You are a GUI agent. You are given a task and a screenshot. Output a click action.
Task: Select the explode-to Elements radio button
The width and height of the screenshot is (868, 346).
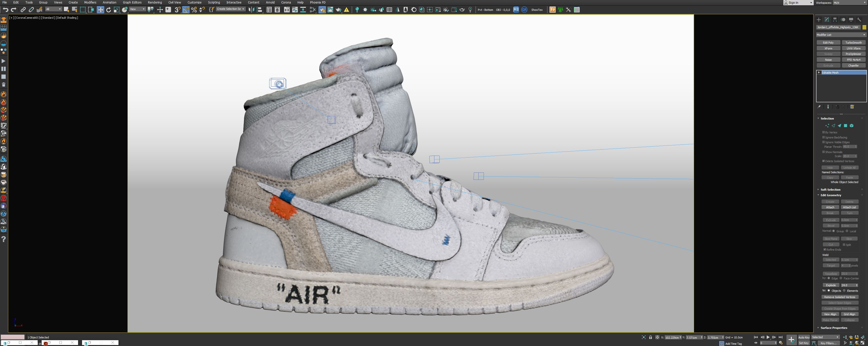tap(844, 291)
